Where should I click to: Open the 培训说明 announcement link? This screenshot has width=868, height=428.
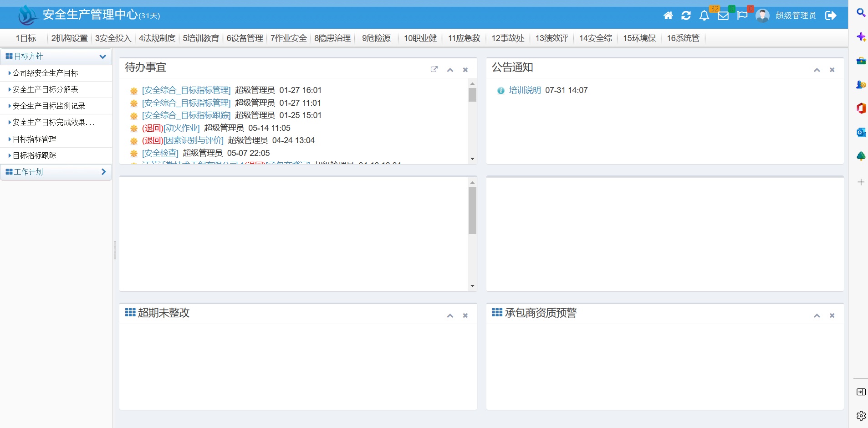pyautogui.click(x=525, y=90)
